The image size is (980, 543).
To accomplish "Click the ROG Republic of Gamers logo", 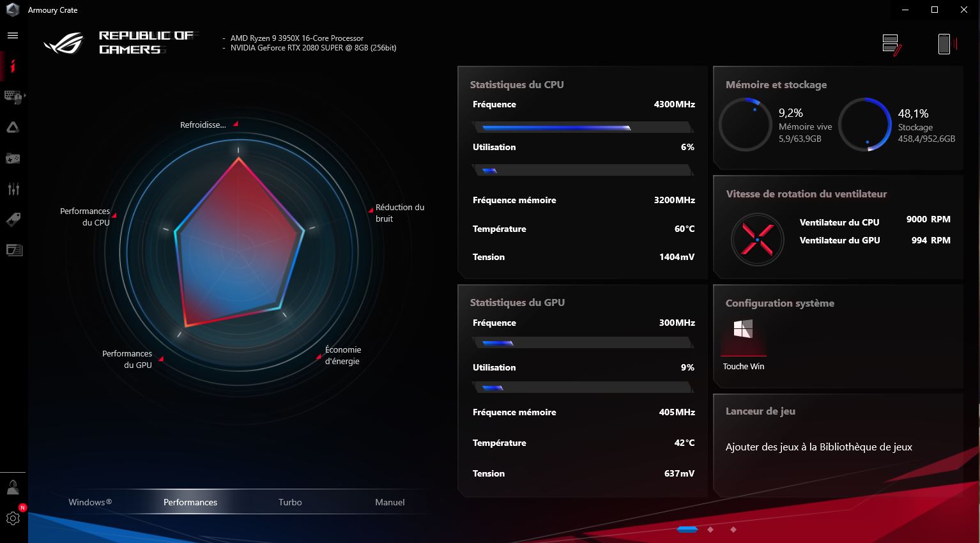I will 121,43.
